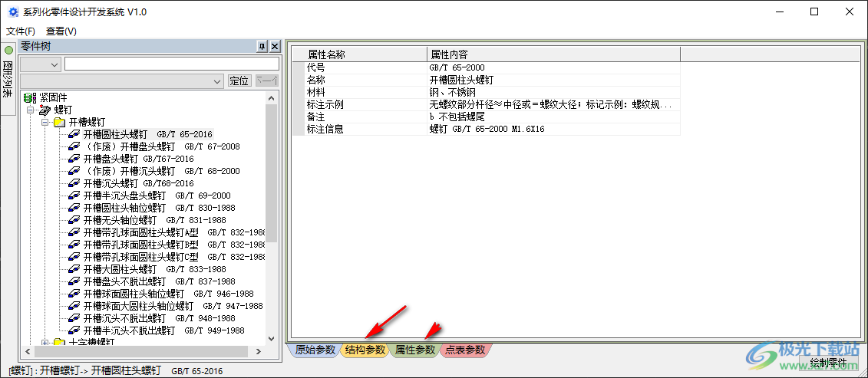Click the tree horizontal scroll-right arrow
The height and width of the screenshot is (378, 868).
(x=259, y=351)
